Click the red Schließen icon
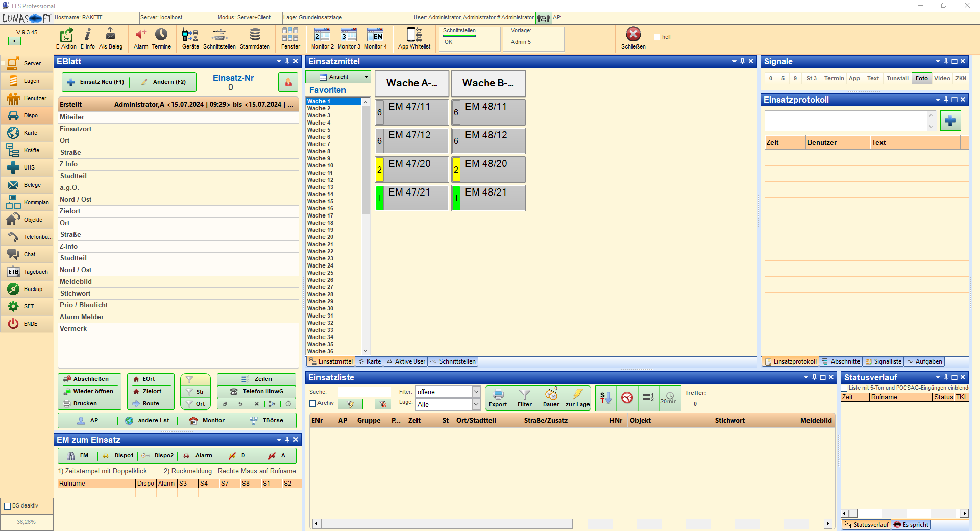This screenshot has height=531, width=980. 633,35
